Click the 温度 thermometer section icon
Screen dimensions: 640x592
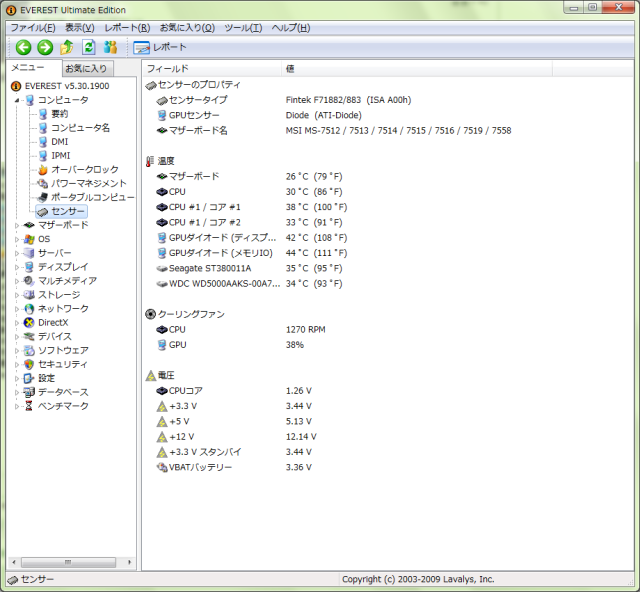point(150,161)
